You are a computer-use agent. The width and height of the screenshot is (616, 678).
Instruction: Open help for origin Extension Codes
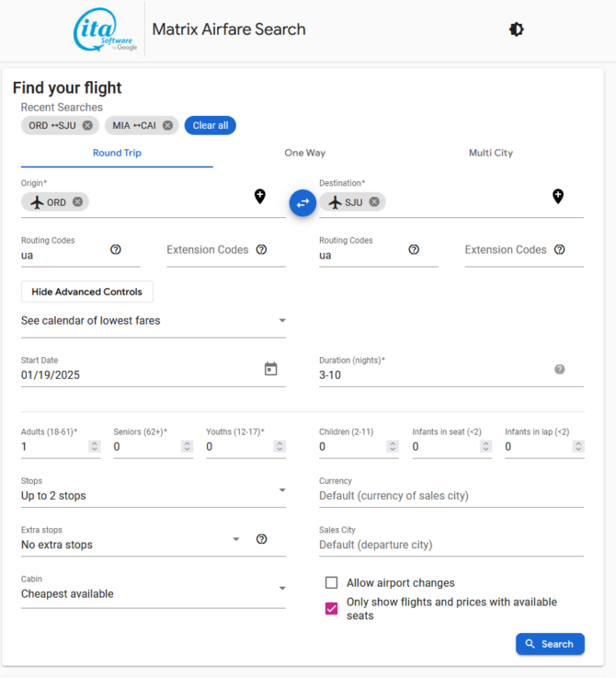tap(261, 249)
